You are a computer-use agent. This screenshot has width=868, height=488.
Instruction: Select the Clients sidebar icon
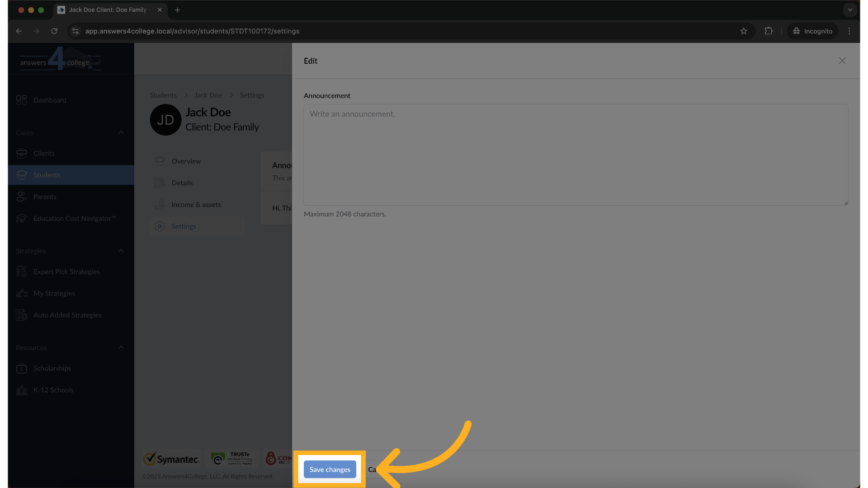tap(22, 153)
